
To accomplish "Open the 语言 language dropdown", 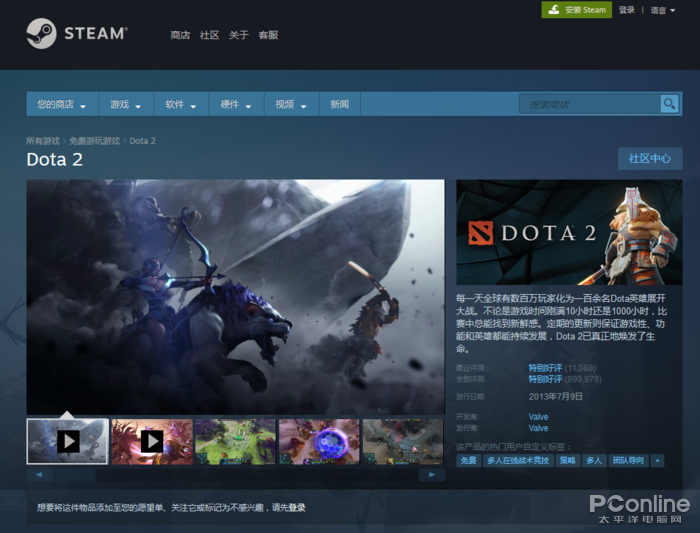I will click(x=662, y=10).
